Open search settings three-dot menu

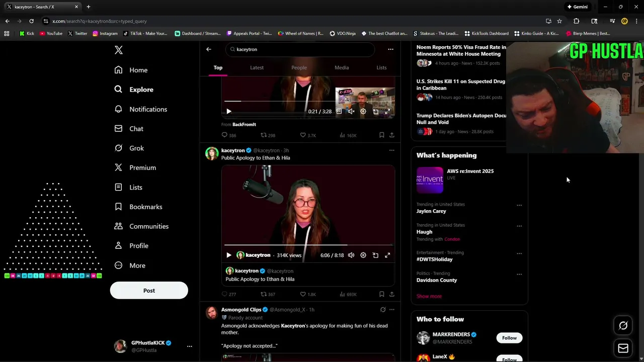click(390, 49)
